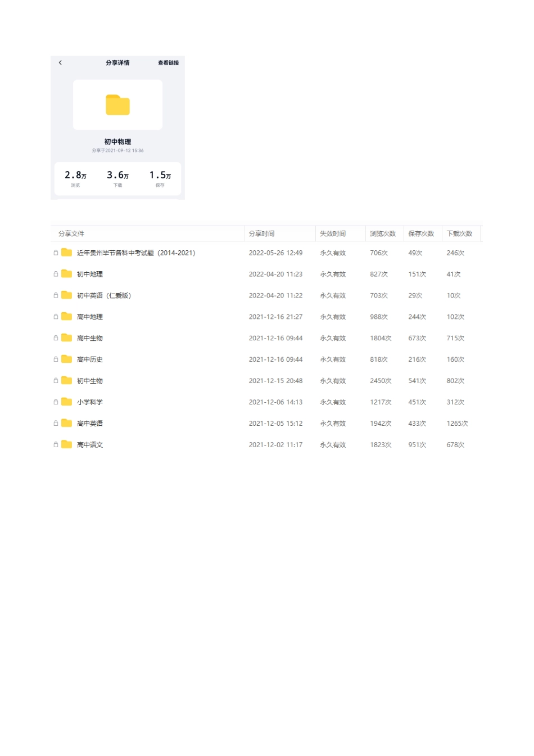This screenshot has width=534, height=756.
Task: Sort by 分享时间 column header
Action: pos(261,233)
